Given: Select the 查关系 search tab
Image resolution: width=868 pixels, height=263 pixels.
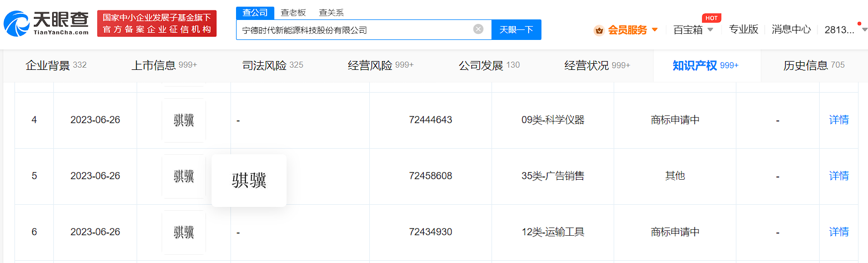Looking at the screenshot, I should click(x=331, y=13).
